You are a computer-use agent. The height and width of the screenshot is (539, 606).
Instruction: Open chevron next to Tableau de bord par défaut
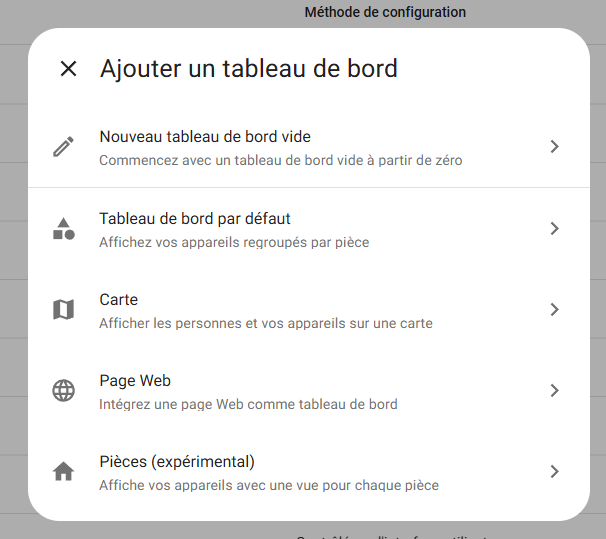tap(555, 229)
